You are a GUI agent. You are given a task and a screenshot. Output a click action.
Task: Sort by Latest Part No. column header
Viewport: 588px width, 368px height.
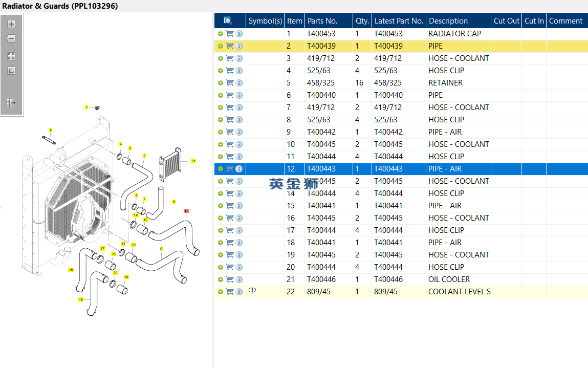399,20
